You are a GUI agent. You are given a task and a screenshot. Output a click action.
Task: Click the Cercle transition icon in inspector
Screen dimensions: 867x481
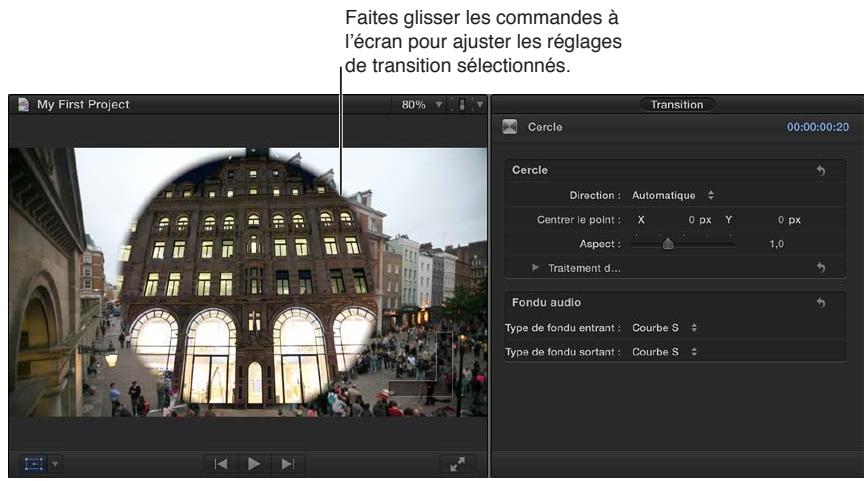click(x=509, y=127)
